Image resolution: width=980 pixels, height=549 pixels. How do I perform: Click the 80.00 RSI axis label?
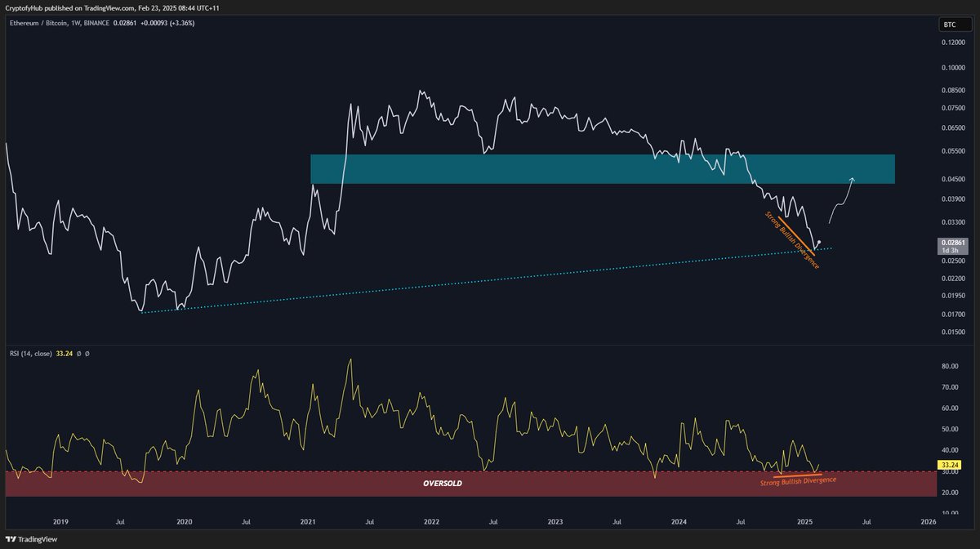click(x=950, y=367)
